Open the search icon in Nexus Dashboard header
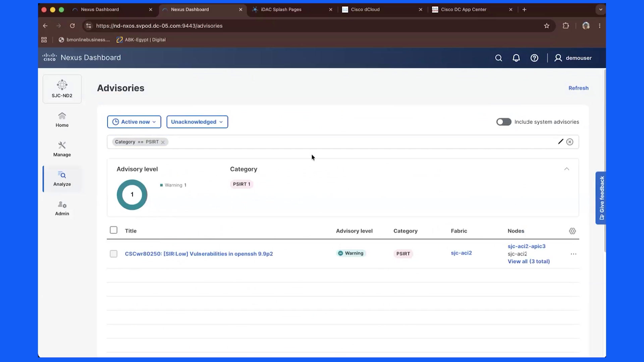Screen dimensions: 644x362 [498, 58]
